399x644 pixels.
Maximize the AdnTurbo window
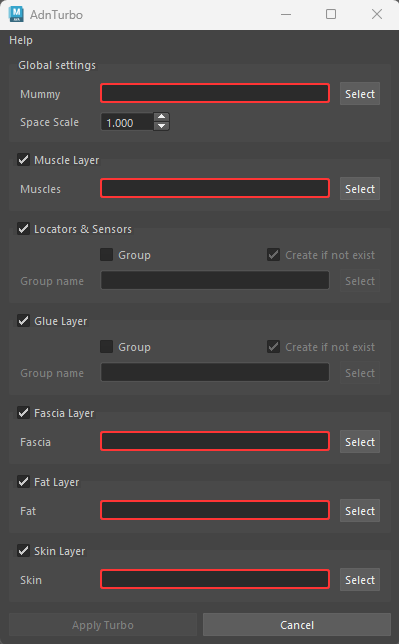pyautogui.click(x=331, y=14)
